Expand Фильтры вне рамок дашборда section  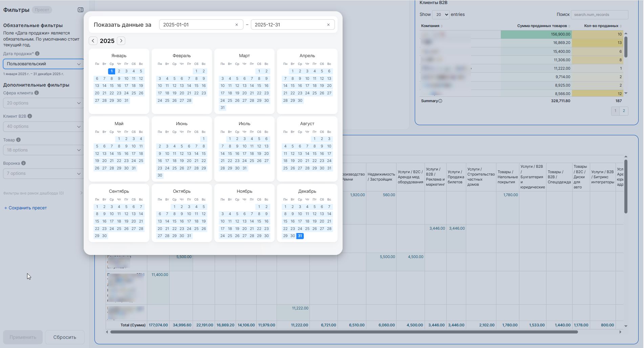[43, 193]
